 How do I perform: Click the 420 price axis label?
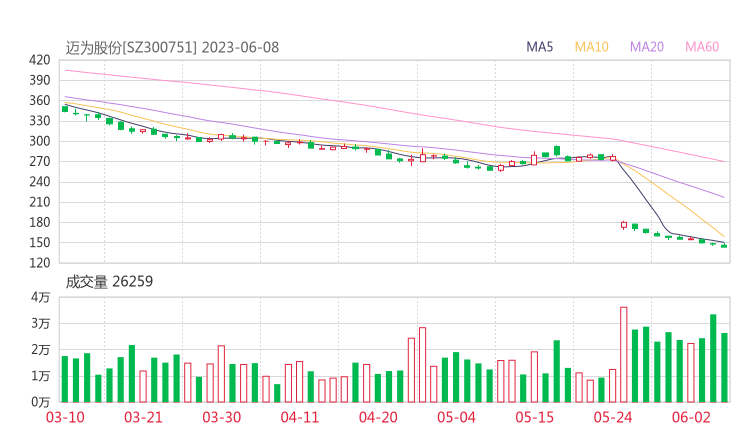(40, 60)
